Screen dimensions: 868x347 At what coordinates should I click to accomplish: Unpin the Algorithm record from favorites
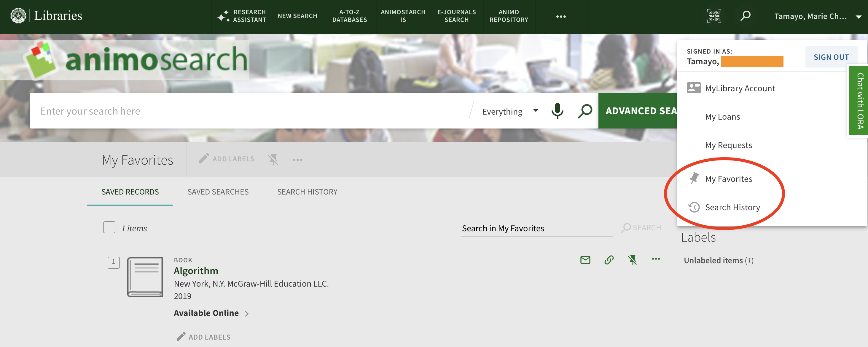[x=632, y=260]
